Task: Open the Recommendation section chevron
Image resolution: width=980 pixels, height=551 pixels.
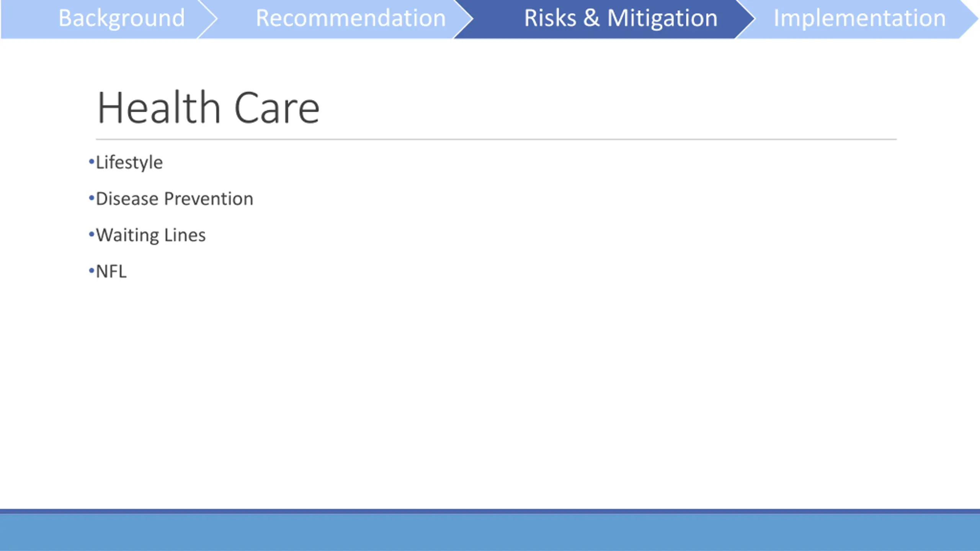Action: (341, 19)
